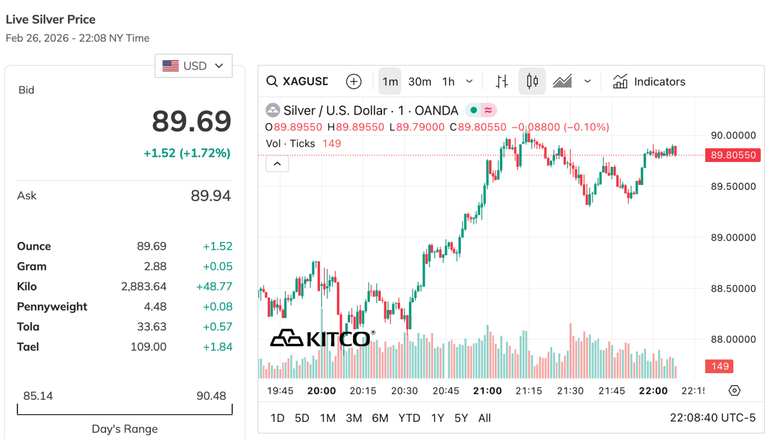Expand the chart style dropdown arrow

point(588,82)
